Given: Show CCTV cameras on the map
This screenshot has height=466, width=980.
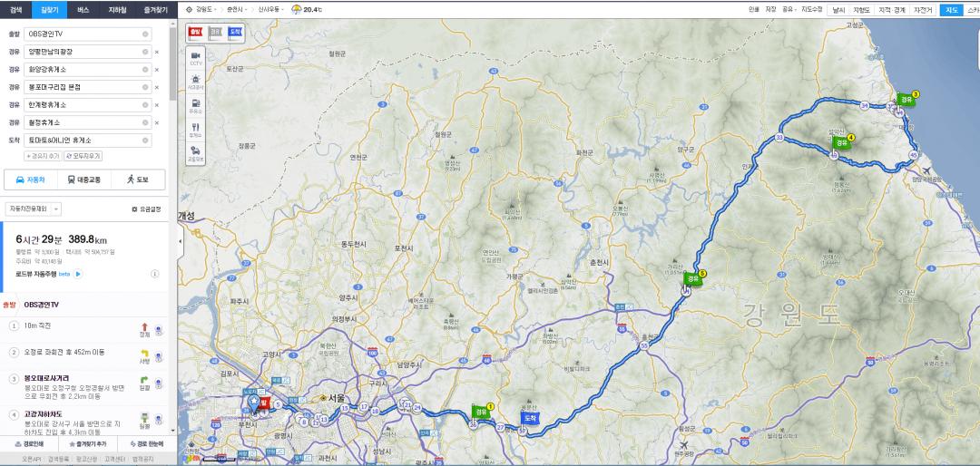Looking at the screenshot, I should tap(196, 59).
